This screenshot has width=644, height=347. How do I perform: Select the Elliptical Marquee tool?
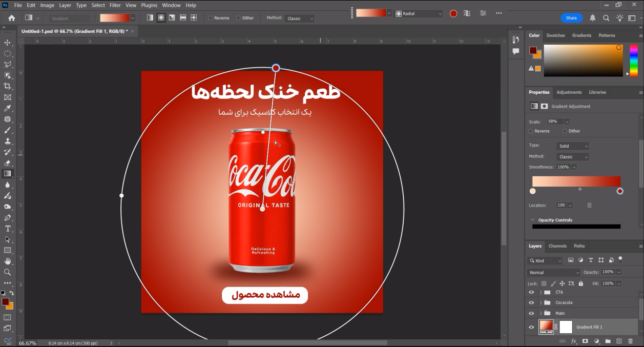point(8,53)
